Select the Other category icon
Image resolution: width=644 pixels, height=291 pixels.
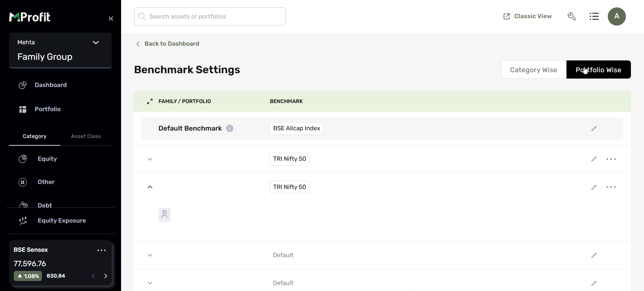coord(22,182)
